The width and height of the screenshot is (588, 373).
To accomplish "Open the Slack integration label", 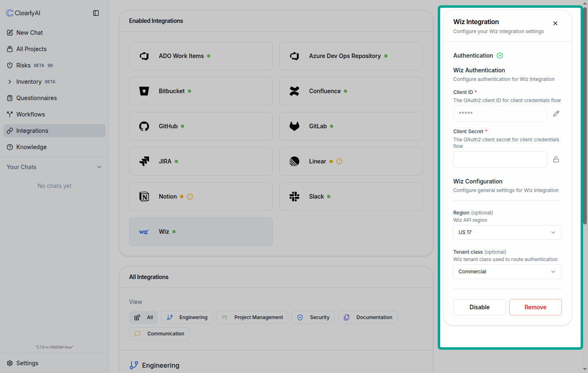I will (x=316, y=197).
